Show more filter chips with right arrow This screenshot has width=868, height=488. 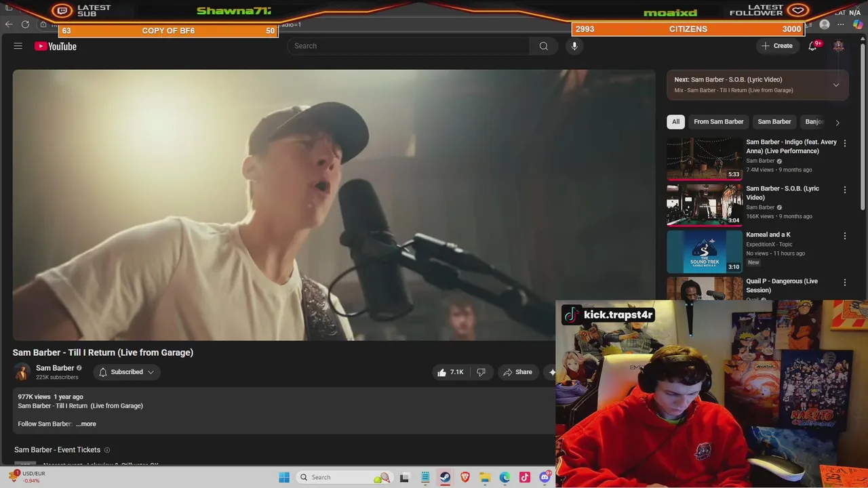click(x=837, y=123)
